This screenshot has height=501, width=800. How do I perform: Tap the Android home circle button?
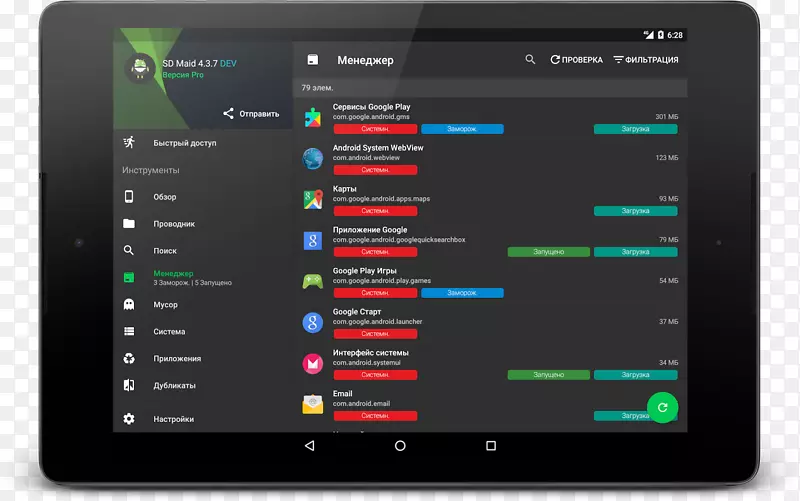(x=400, y=446)
